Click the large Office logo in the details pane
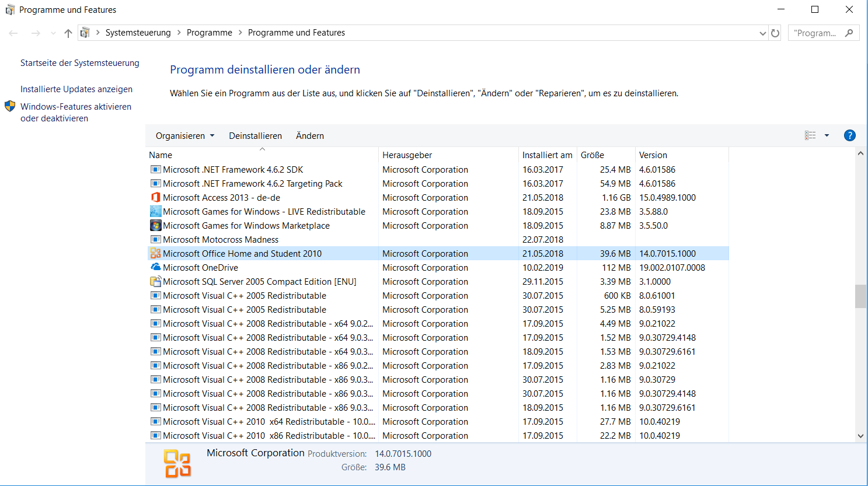The image size is (868, 486). [x=177, y=464]
